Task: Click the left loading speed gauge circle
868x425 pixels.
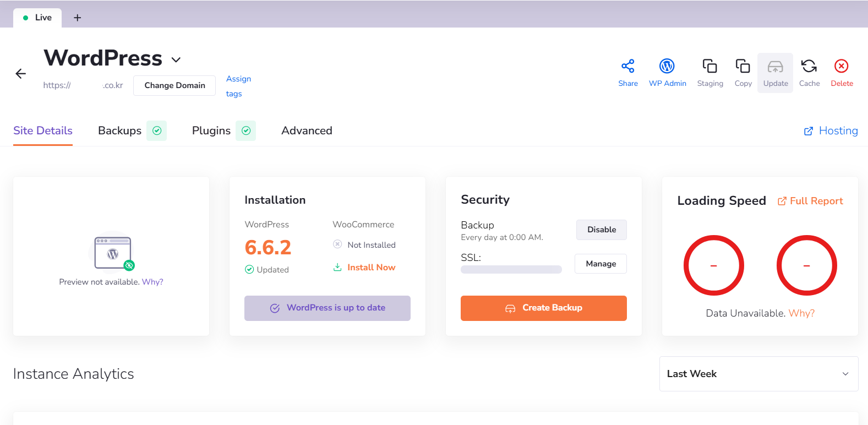Action: tap(714, 265)
